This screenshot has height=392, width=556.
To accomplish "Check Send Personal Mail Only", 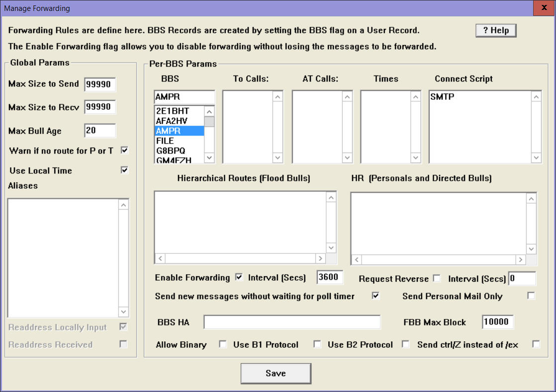I will pos(531,296).
